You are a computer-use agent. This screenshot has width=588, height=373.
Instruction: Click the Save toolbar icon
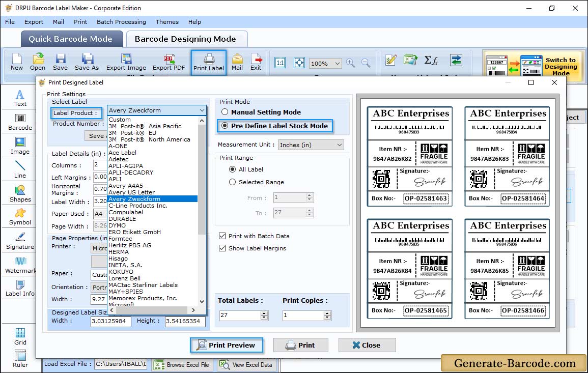[60, 62]
